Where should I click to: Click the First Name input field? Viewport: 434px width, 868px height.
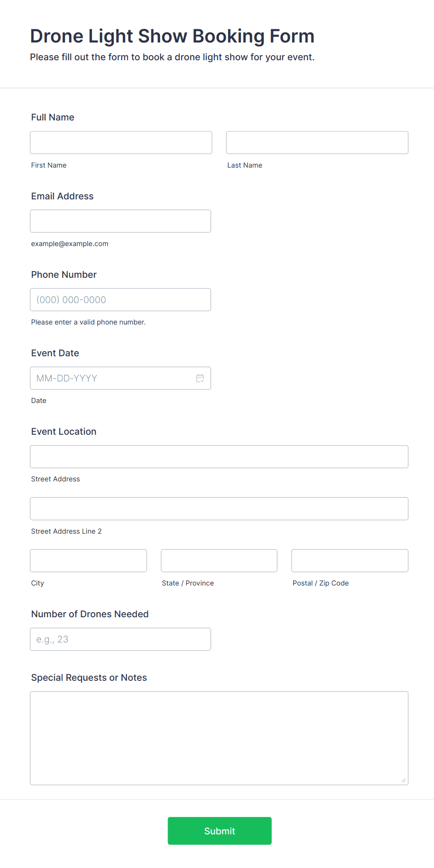click(x=121, y=142)
